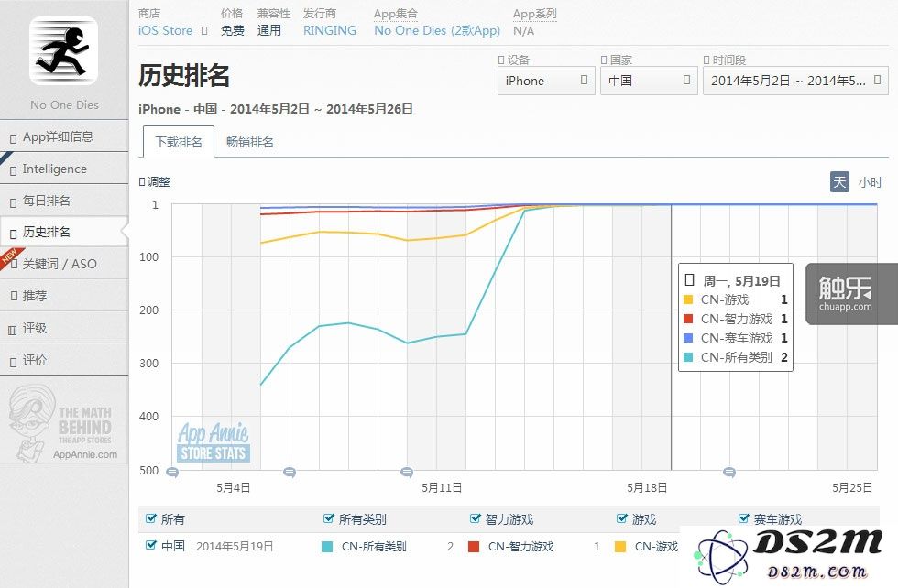
Task: Click the No One Dies app icon
Action: point(63,51)
